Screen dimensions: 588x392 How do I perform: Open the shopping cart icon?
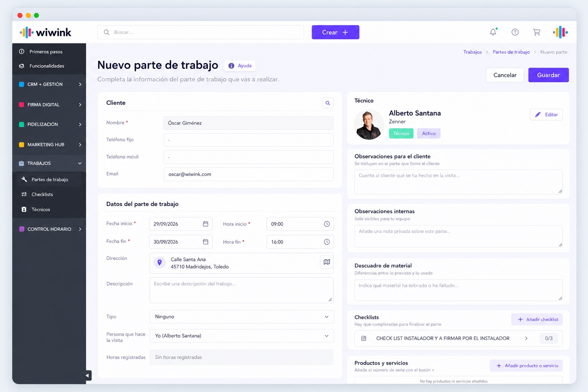coord(537,32)
